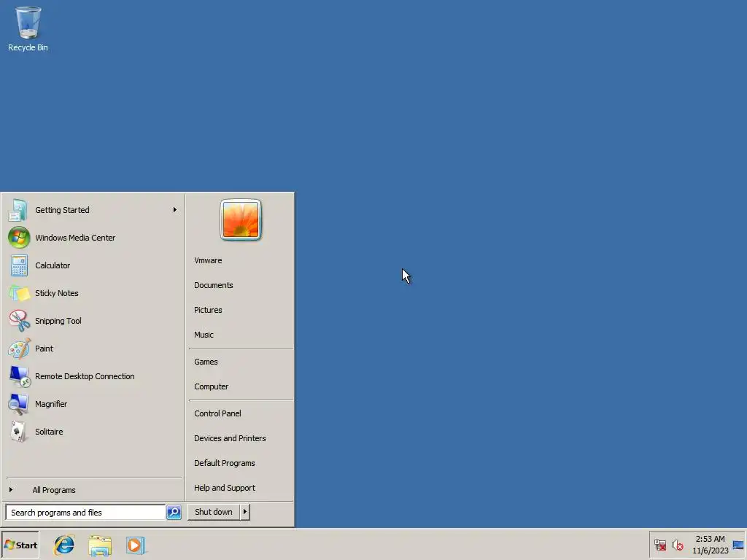Click the Snipping Tool label
The height and width of the screenshot is (560, 747).
click(58, 321)
